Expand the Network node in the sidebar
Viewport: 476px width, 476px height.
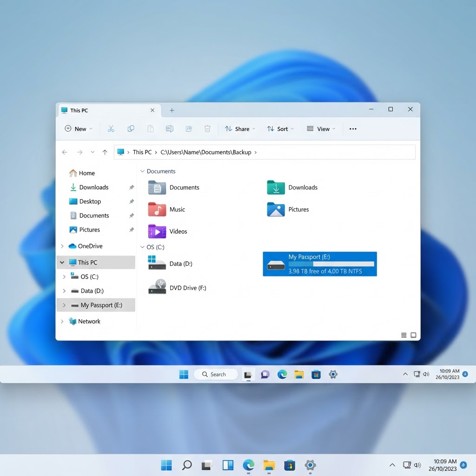tap(62, 321)
